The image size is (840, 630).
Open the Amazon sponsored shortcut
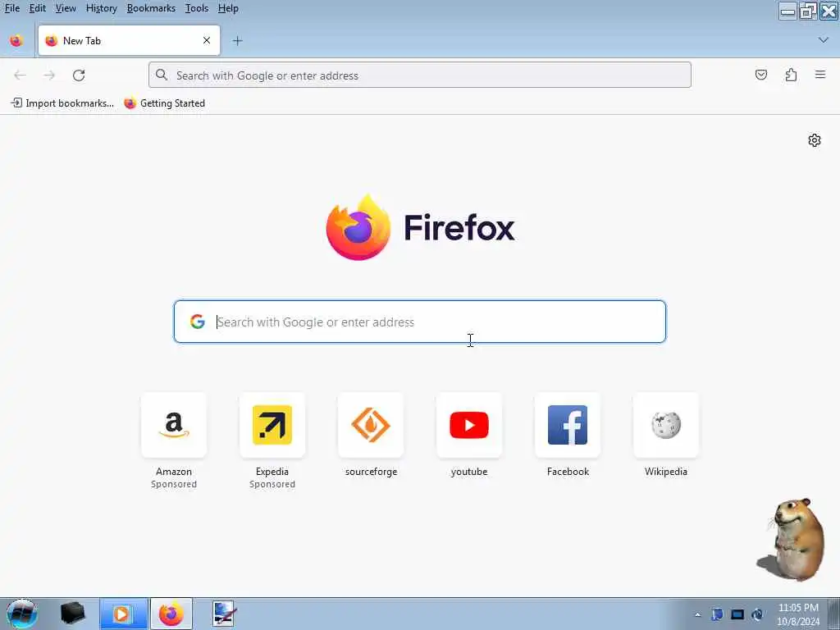coord(174,425)
